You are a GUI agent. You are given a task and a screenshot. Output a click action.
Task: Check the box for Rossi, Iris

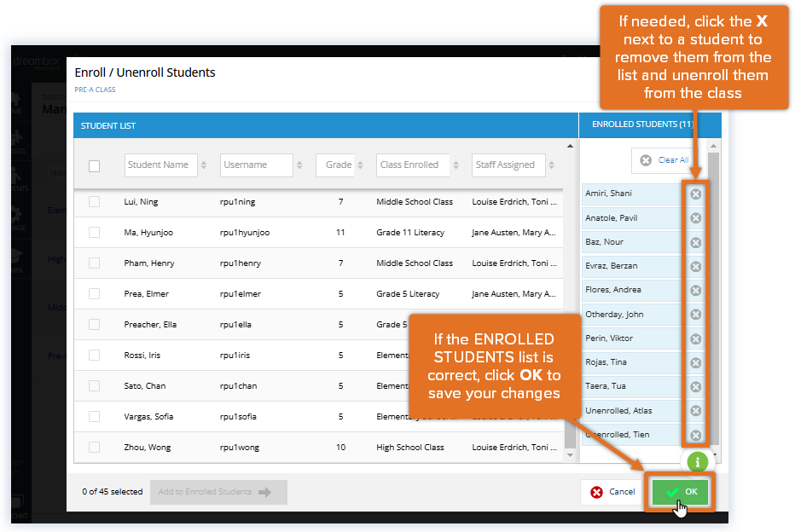pos(95,356)
